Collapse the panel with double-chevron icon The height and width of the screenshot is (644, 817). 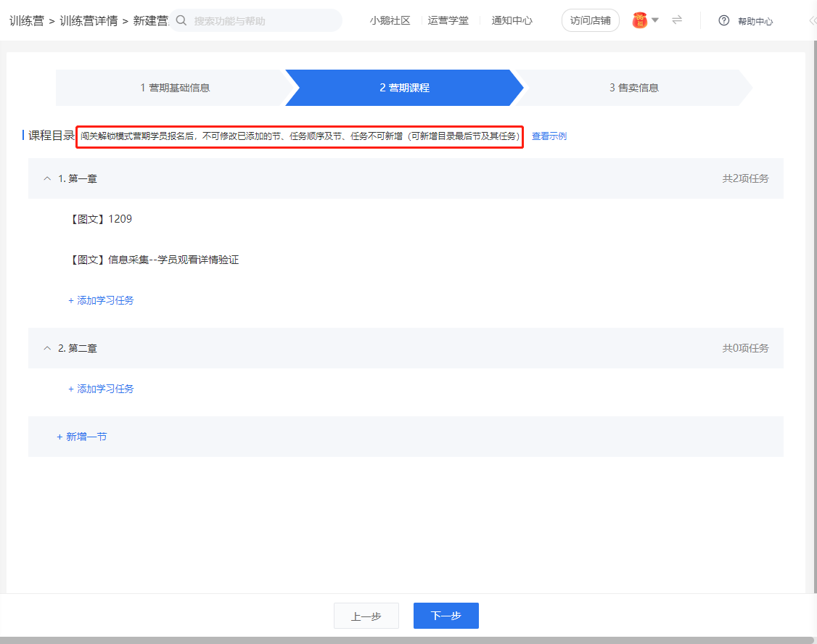coord(813,21)
